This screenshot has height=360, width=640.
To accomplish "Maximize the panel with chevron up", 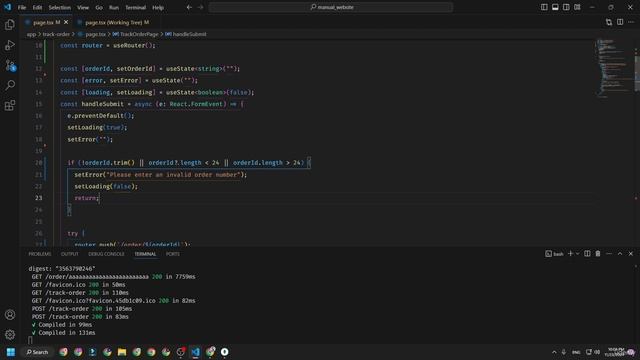I will [620, 253].
